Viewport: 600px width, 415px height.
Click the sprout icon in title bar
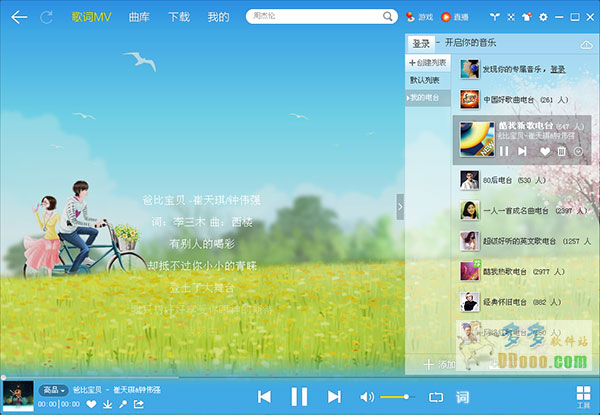[495, 17]
